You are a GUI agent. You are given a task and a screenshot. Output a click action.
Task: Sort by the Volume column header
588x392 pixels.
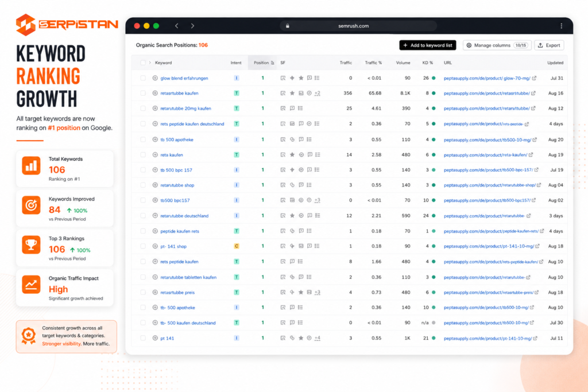403,63
